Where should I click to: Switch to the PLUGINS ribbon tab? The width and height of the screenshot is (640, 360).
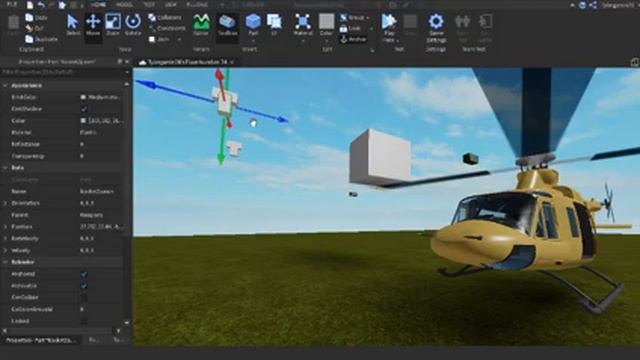pos(197,4)
